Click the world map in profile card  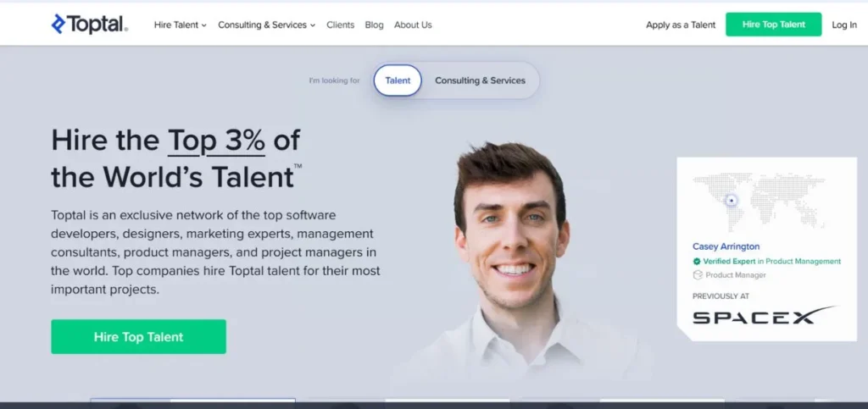759,202
